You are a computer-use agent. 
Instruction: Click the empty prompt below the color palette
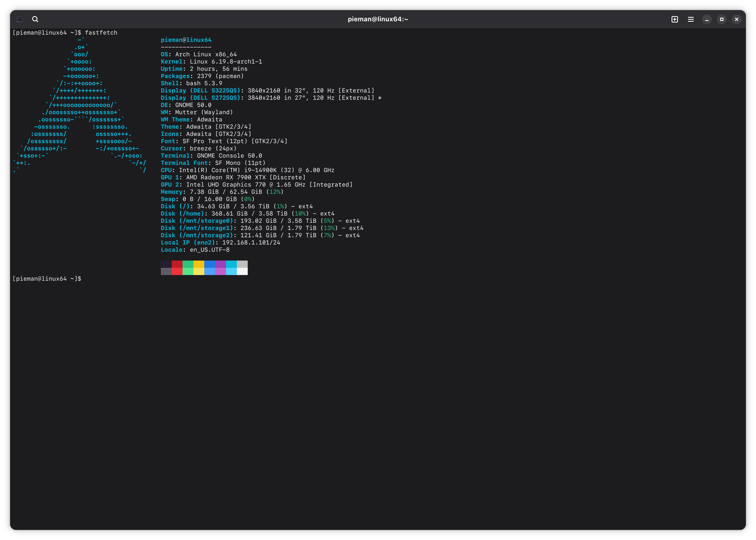click(47, 279)
